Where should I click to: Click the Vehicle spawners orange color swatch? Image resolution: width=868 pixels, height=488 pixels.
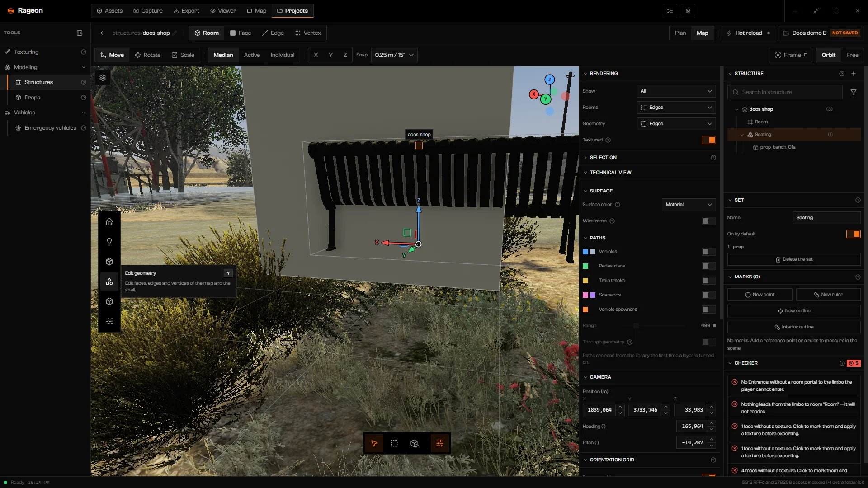(585, 310)
